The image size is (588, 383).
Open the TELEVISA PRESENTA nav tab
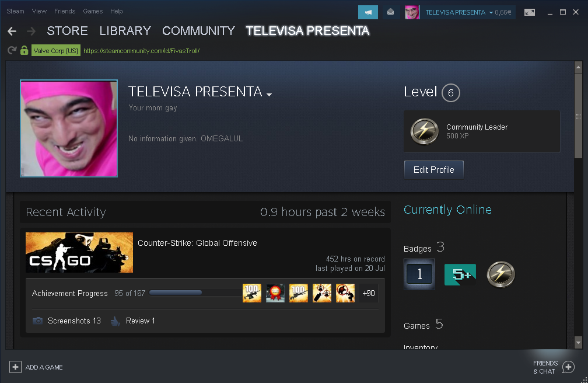[308, 31]
